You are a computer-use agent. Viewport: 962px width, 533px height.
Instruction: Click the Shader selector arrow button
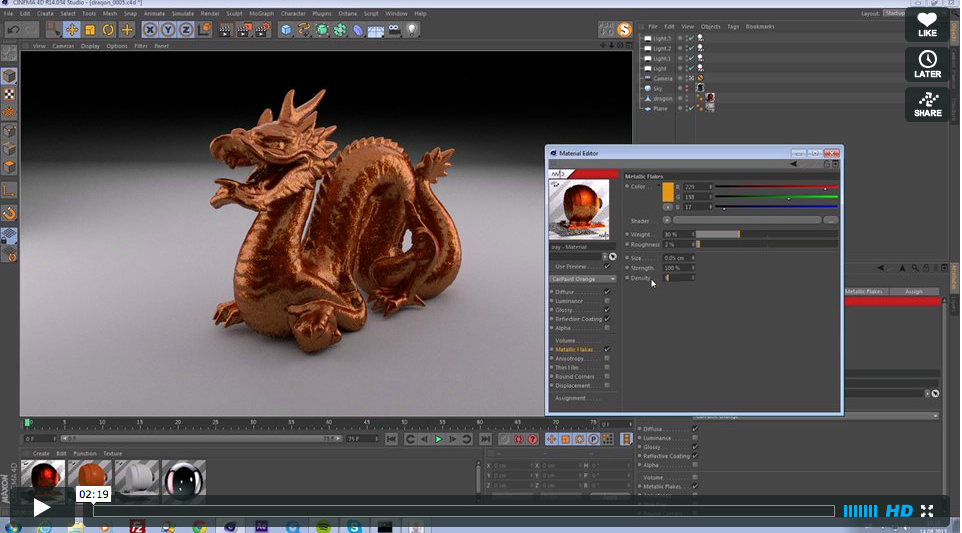665,220
